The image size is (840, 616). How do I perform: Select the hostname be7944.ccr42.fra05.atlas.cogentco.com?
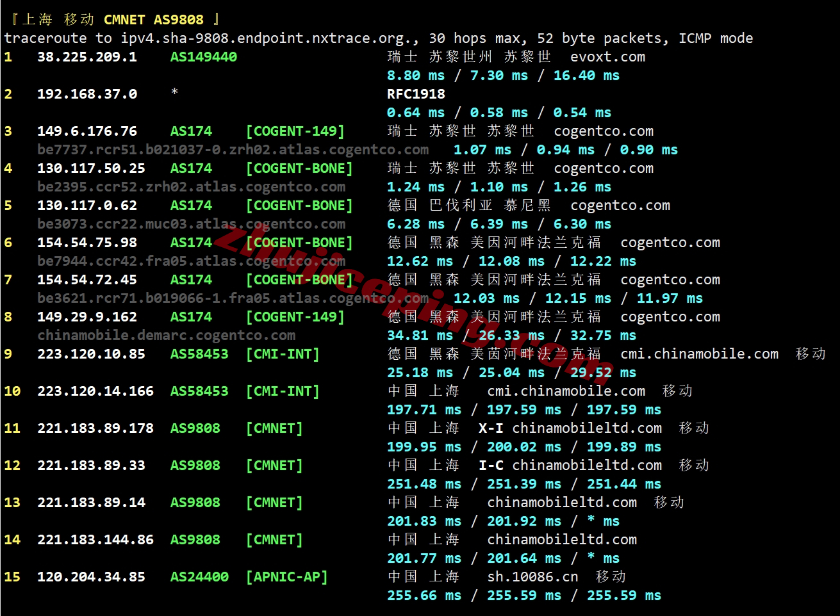click(x=192, y=261)
